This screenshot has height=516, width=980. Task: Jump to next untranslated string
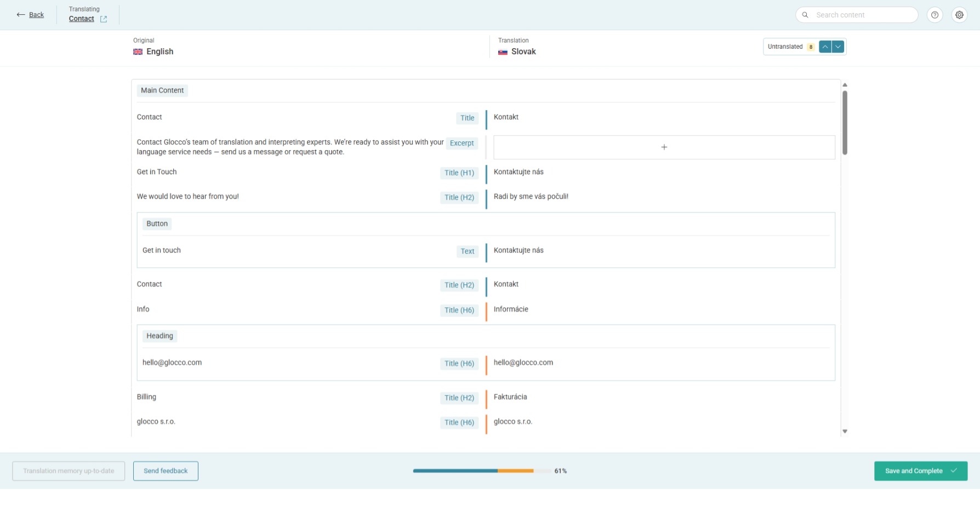click(x=838, y=47)
